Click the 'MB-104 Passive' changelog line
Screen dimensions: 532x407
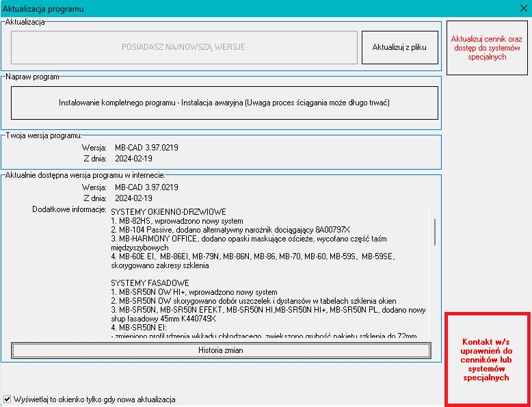click(x=230, y=230)
